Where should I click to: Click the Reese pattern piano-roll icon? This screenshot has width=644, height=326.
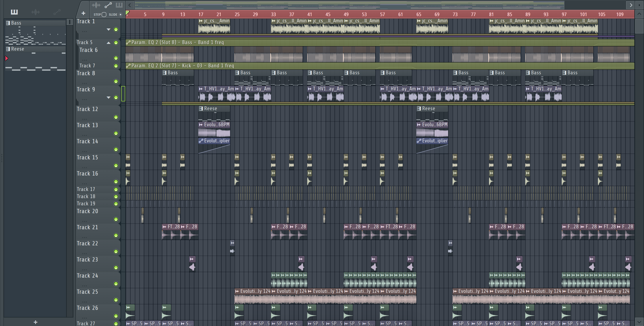coord(8,49)
